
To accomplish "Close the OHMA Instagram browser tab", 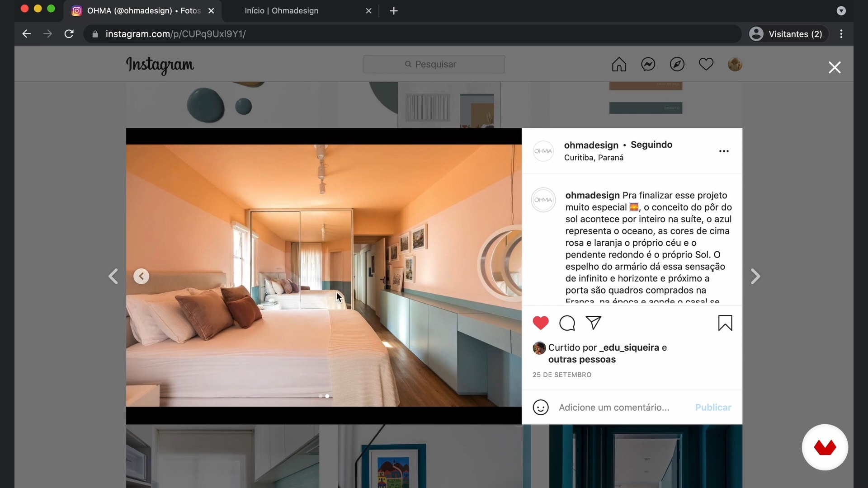I will [x=211, y=11].
